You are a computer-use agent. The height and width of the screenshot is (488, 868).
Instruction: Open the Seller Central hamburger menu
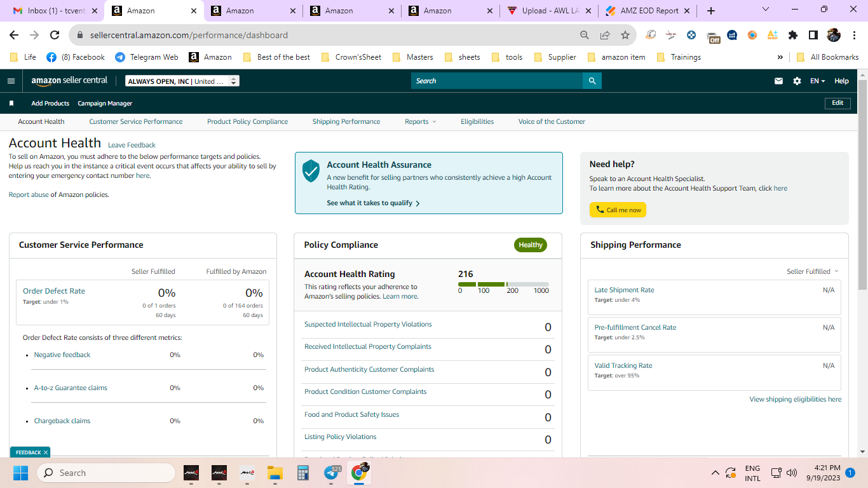point(11,81)
